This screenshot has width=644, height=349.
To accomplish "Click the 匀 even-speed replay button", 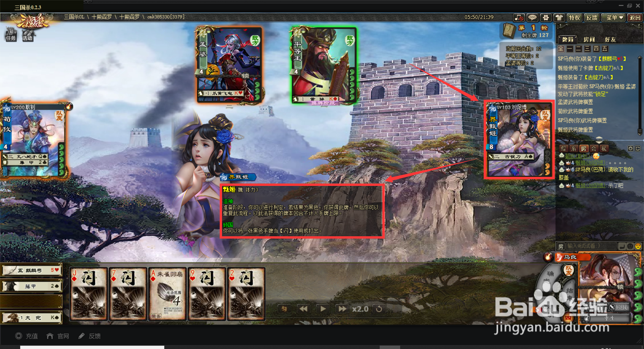I will coord(284,309).
